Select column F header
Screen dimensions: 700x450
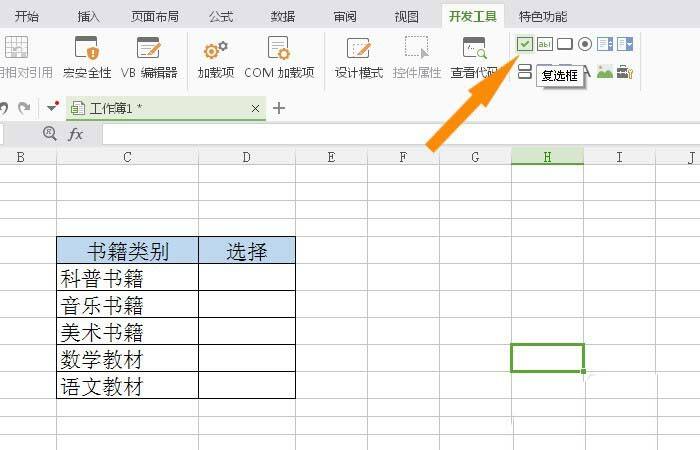point(403,157)
